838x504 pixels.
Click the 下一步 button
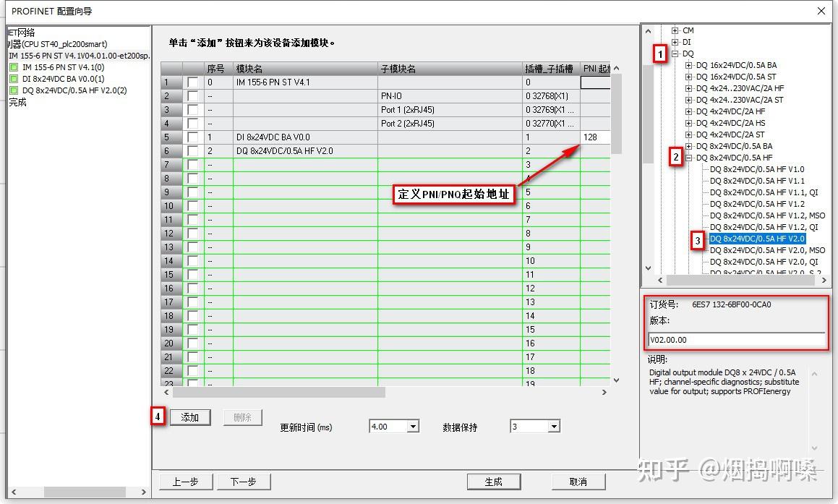(243, 482)
